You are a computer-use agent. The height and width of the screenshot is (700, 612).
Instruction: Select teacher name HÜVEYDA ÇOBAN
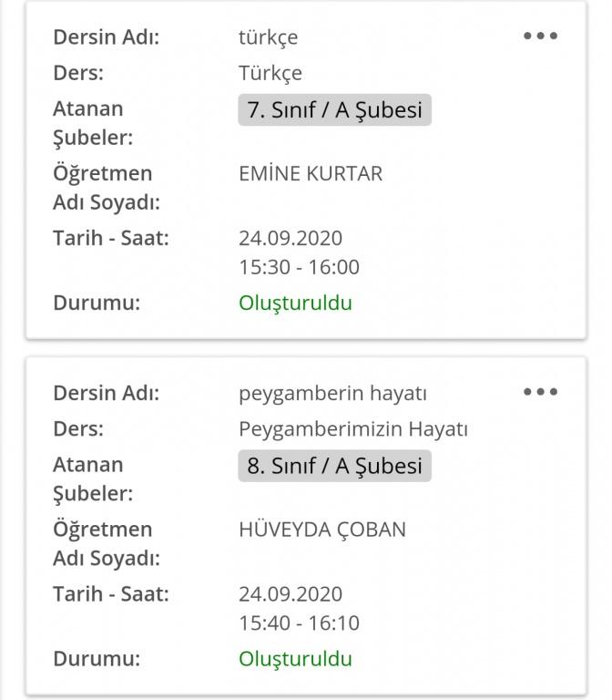[x=322, y=529]
